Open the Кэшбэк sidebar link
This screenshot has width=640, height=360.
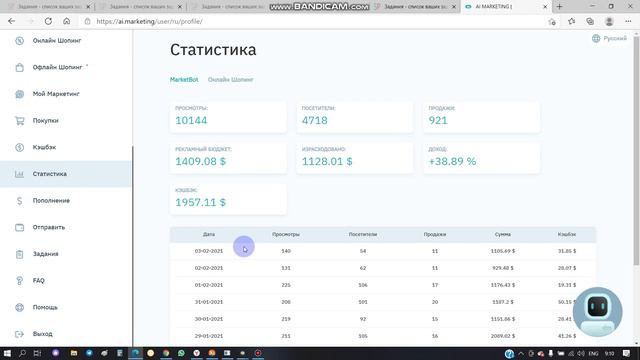44,147
